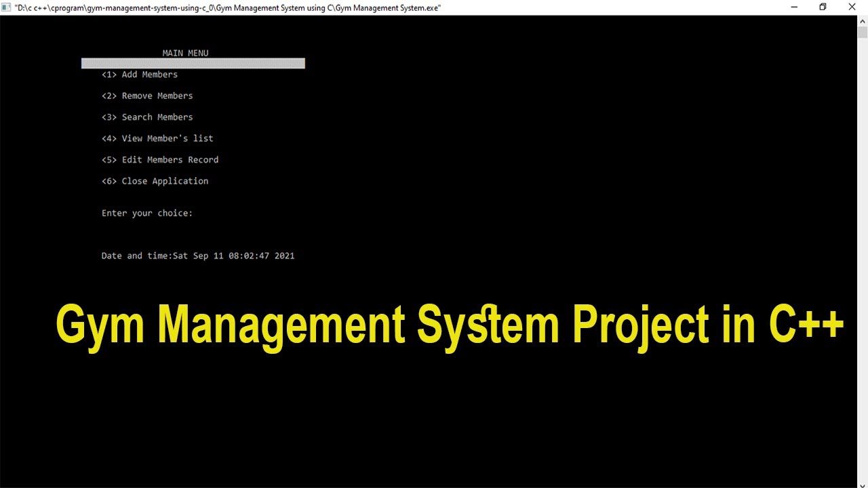Click the scrollbar up arrow
This screenshot has height=488, width=868.
coord(862,21)
